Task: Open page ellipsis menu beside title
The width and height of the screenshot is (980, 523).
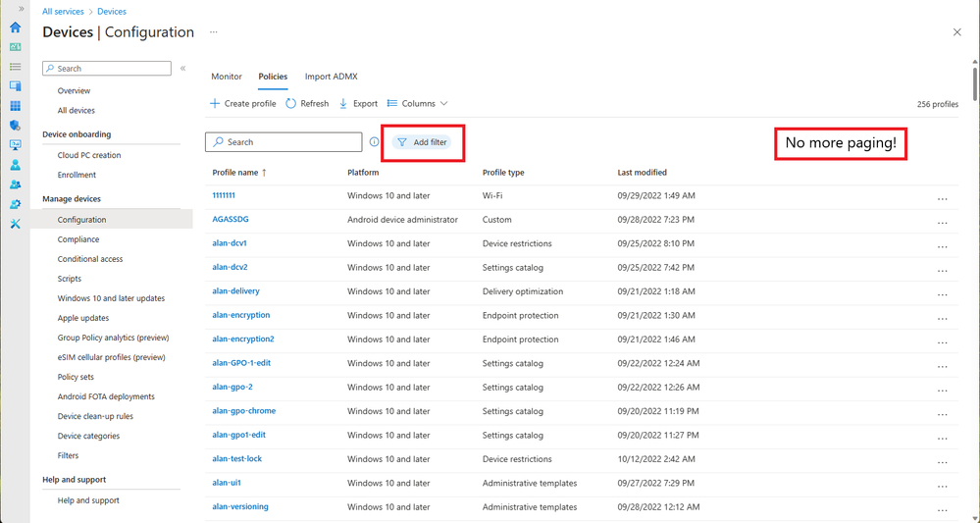Action: (x=214, y=31)
